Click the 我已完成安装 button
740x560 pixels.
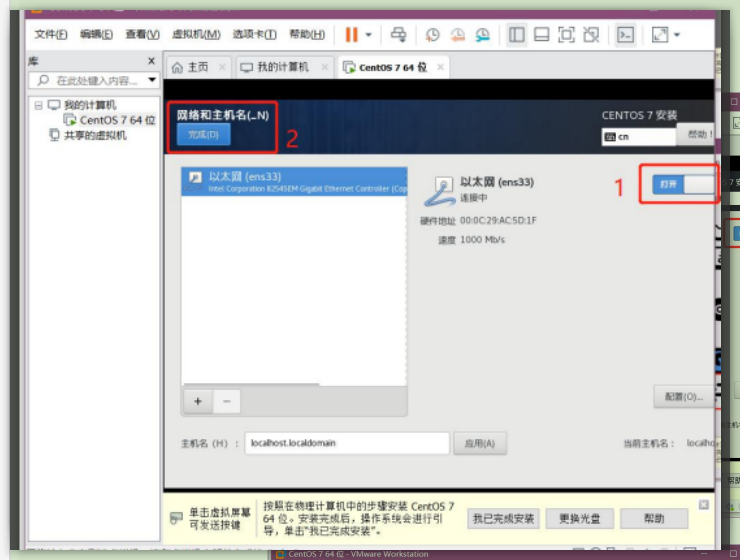pyautogui.click(x=503, y=519)
